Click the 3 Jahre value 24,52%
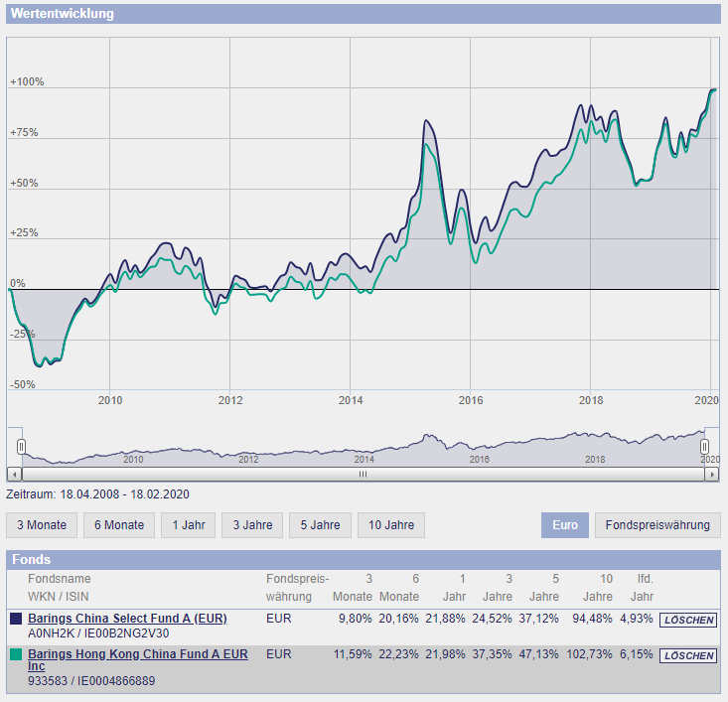The image size is (728, 702). (492, 619)
